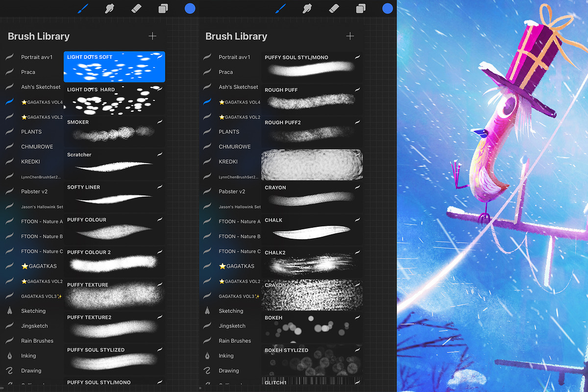Image resolution: width=588 pixels, height=392 pixels.
Task: Select the paintbrush tool in the left toolbar
Action: point(83,8)
